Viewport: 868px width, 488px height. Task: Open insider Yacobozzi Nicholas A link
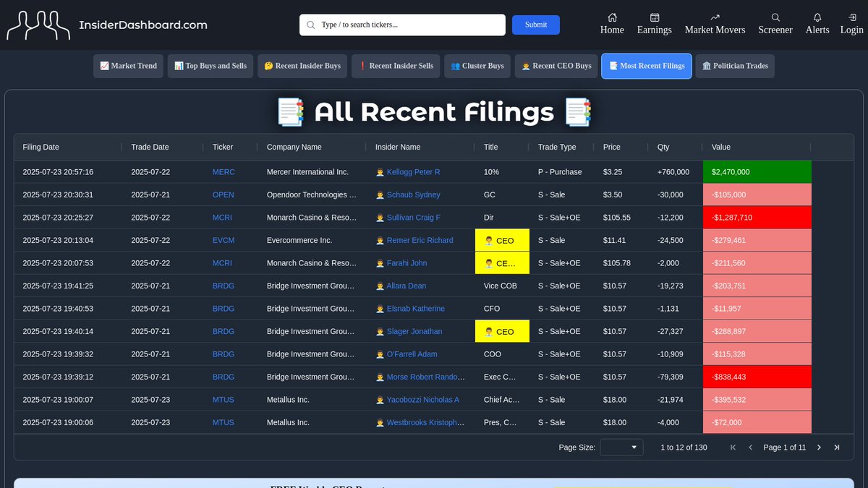[423, 400]
